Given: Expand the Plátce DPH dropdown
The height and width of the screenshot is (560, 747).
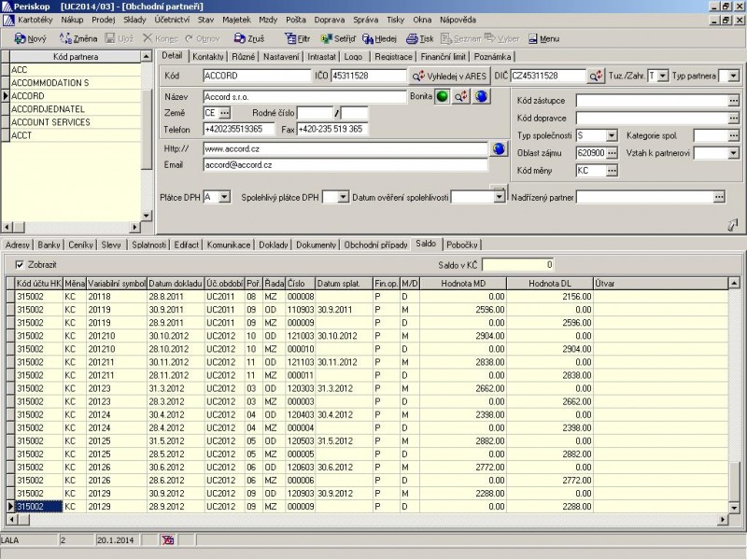Looking at the screenshot, I should 223,197.
